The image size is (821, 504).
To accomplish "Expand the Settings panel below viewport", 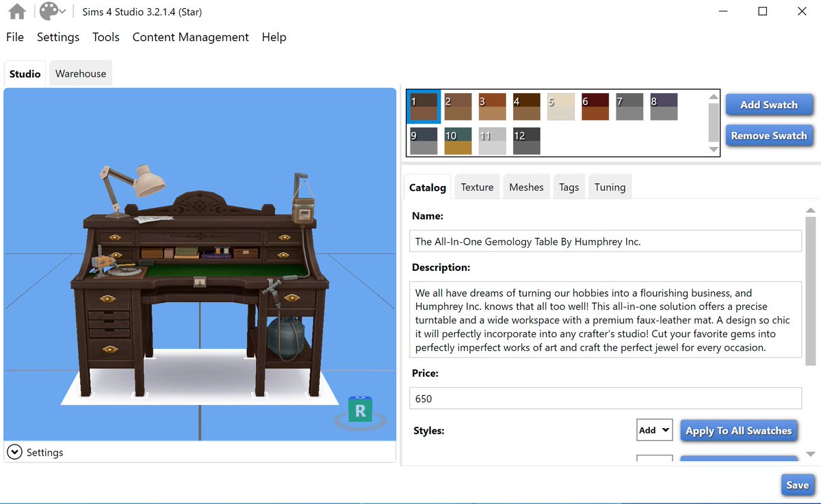I will coord(14,452).
